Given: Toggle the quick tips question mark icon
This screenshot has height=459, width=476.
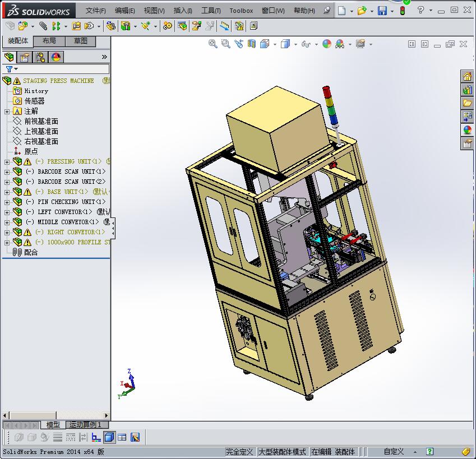Looking at the screenshot, I should (x=429, y=451).
